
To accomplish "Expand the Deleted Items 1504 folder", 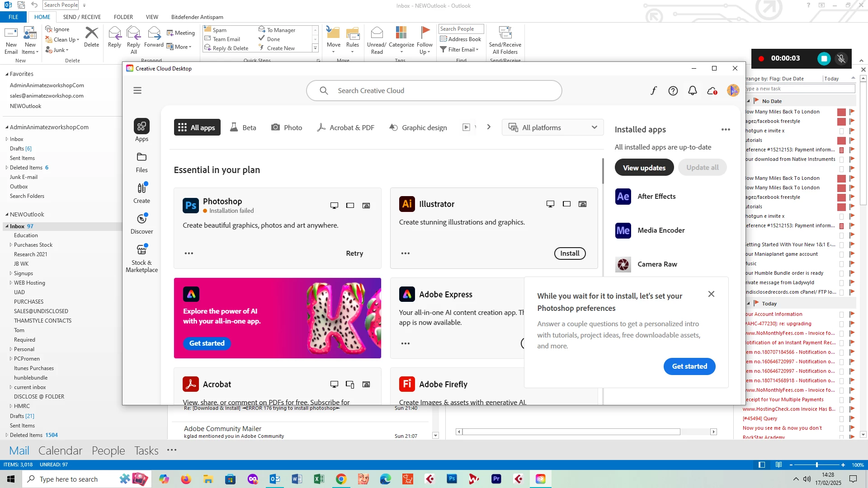I will tap(7, 435).
